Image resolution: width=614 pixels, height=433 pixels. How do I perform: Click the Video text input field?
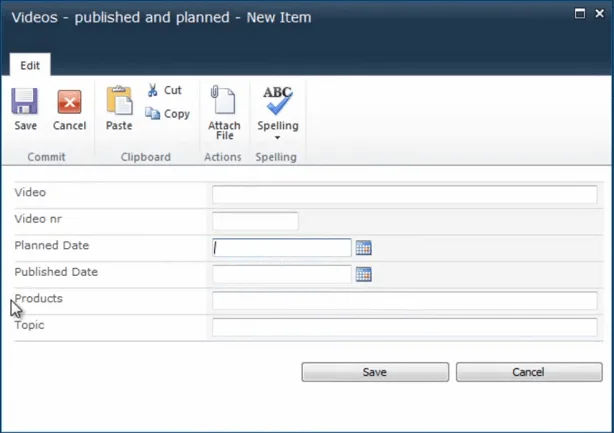404,194
